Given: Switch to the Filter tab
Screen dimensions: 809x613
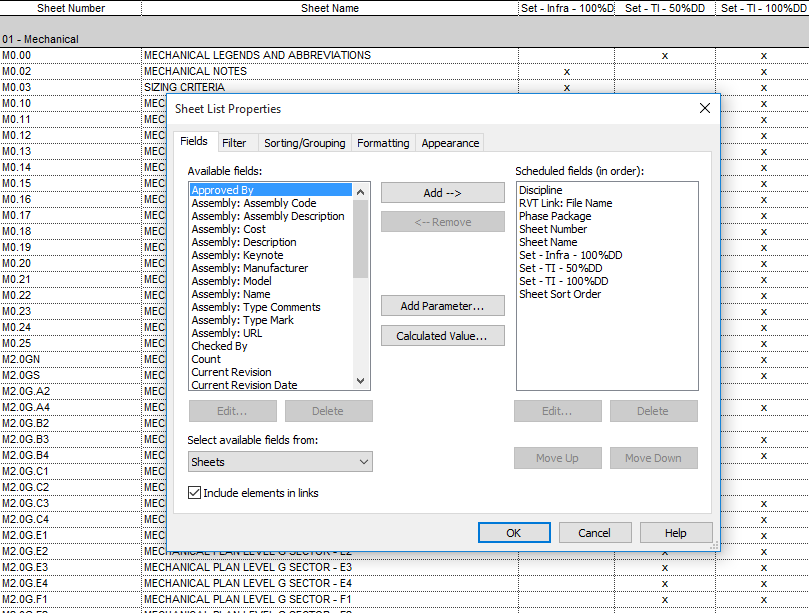Looking at the screenshot, I should (234, 143).
